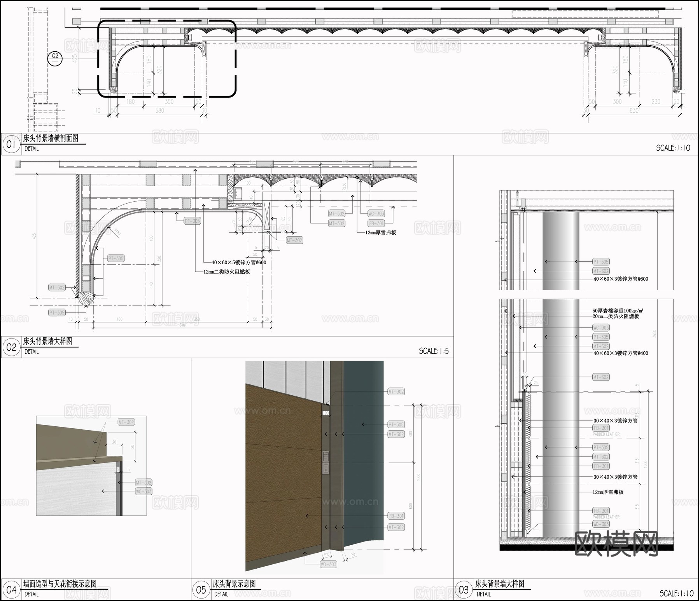Click the SCALE:1:10 label of detail 01
Image resolution: width=700 pixels, height=602 pixels.
pos(673,148)
